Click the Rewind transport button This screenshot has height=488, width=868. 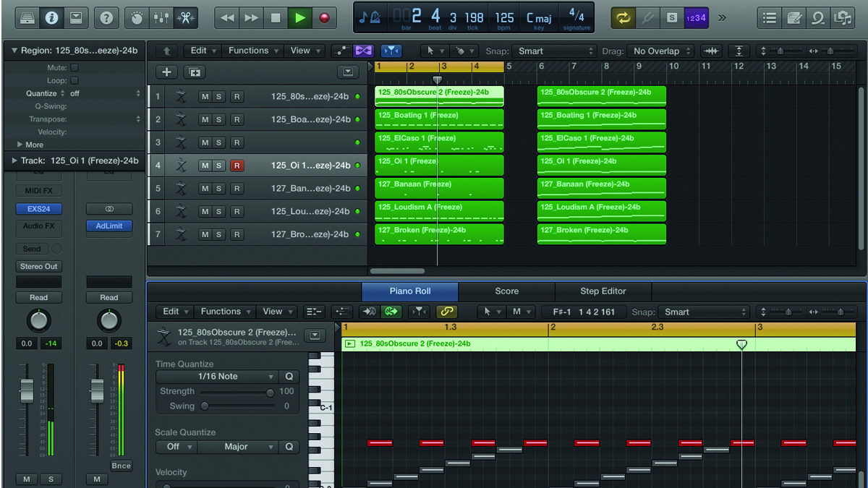[227, 18]
